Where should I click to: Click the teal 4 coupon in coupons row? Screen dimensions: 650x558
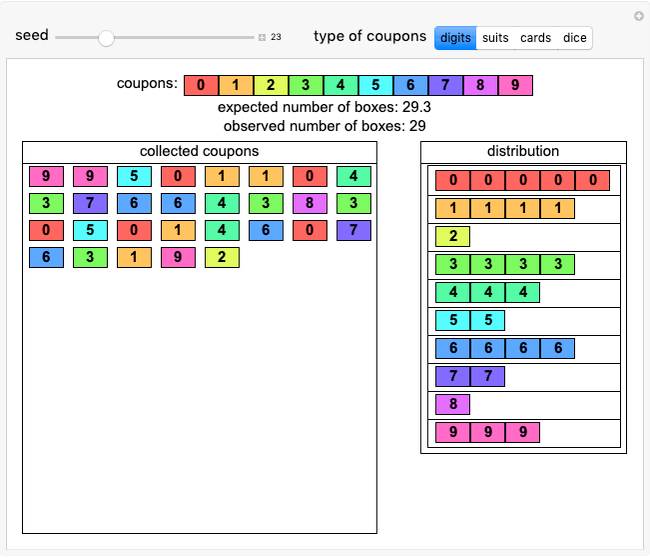[341, 85]
